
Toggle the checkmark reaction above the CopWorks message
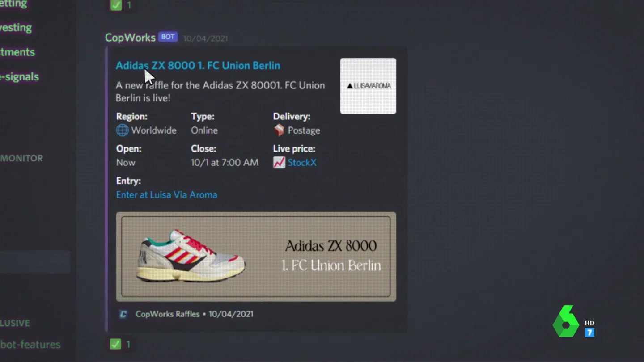pos(121,5)
